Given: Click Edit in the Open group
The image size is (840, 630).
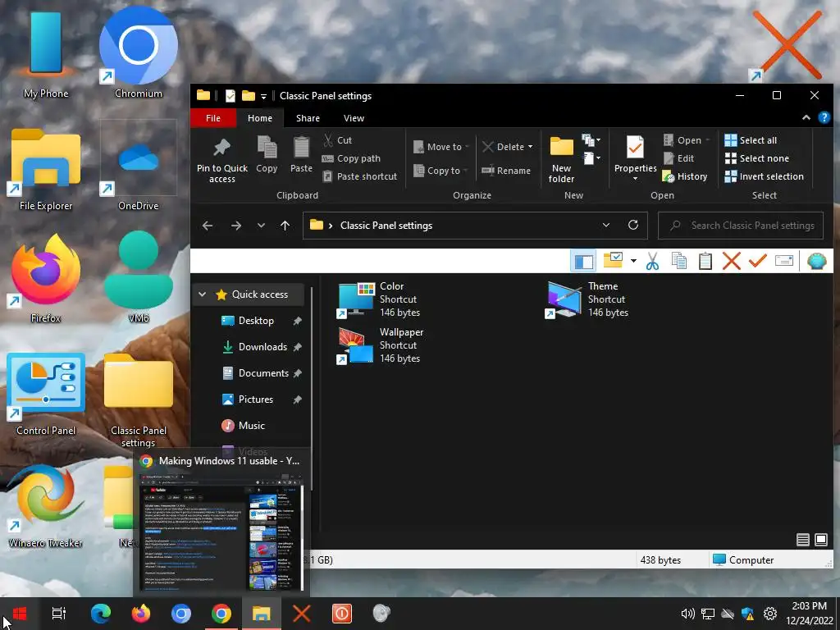Looking at the screenshot, I should (x=678, y=158).
